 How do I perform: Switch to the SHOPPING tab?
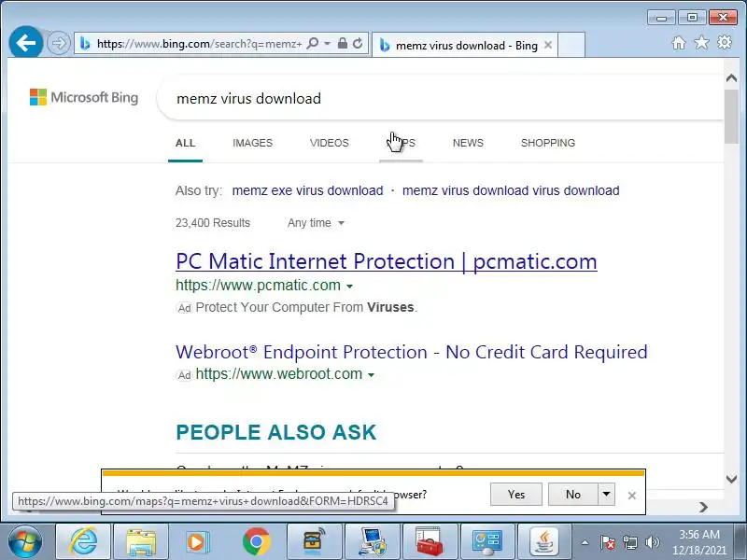click(x=548, y=143)
